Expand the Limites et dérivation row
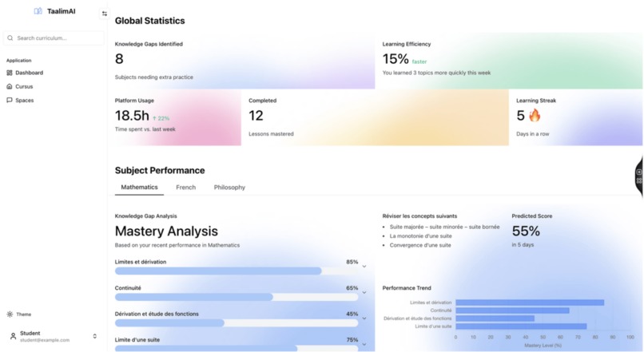The height and width of the screenshot is (352, 644). click(364, 267)
